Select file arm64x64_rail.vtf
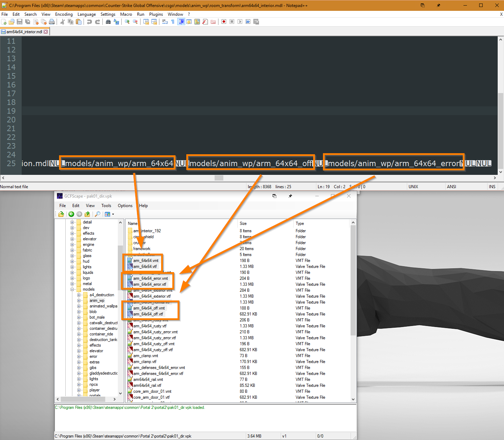The image size is (504, 440). [147, 385]
